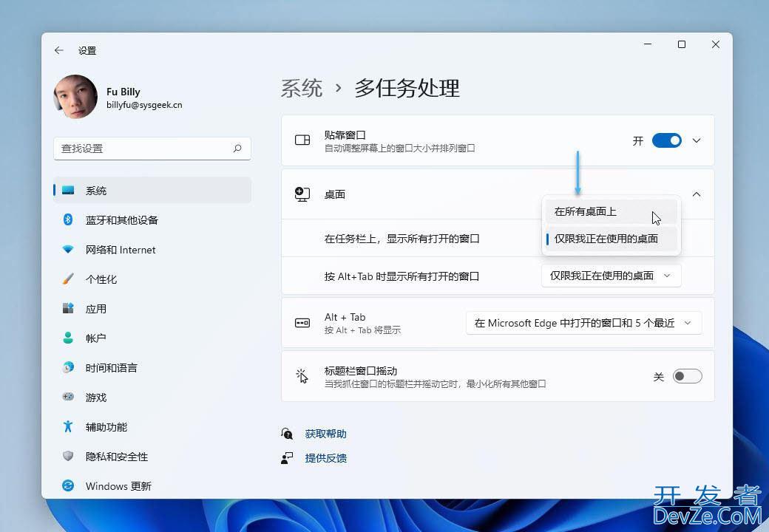Open the accessibility figure icon for 辅助功能

[68, 426]
